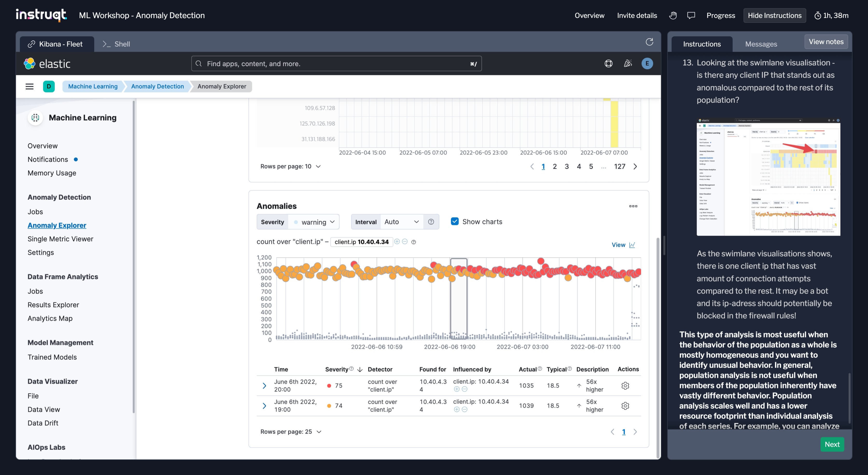Open Notifications in ML sidebar
This screenshot has width=868, height=475.
pos(48,159)
